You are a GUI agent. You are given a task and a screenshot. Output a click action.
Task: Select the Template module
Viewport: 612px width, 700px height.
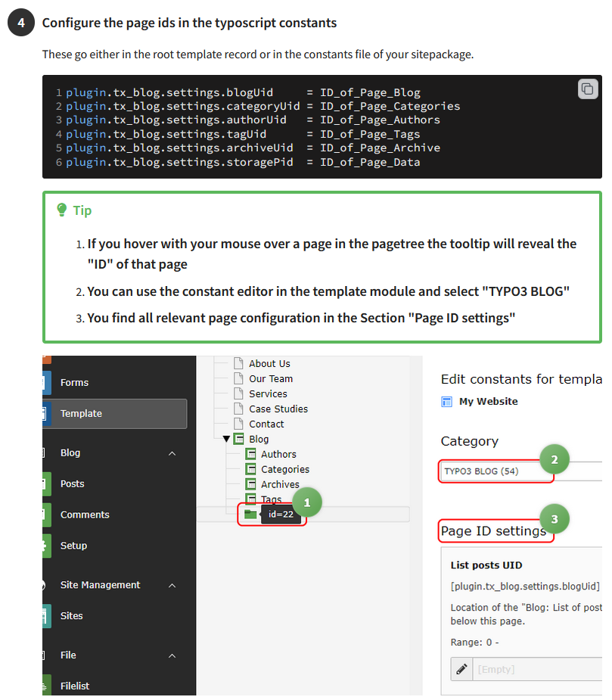[x=115, y=413]
